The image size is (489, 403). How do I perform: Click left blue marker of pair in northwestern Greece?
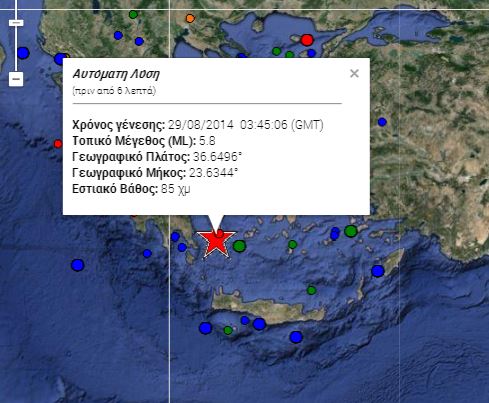118,35
